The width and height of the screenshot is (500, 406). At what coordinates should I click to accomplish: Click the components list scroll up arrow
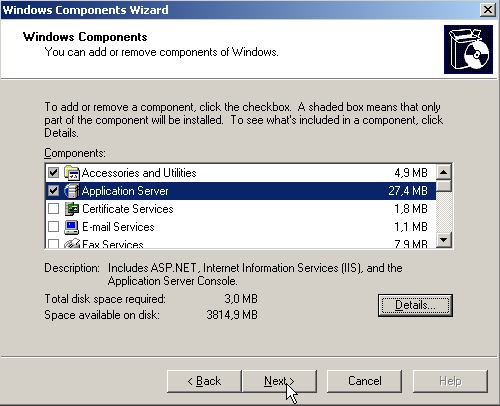[x=444, y=172]
